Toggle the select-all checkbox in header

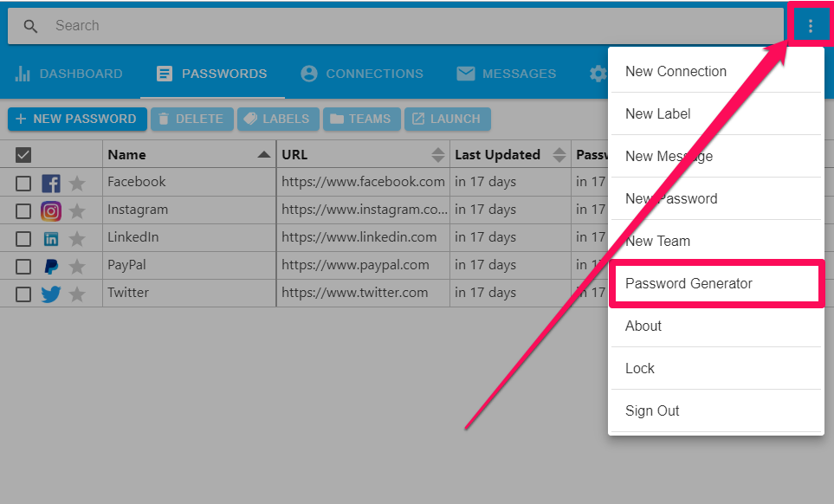pyautogui.click(x=23, y=155)
